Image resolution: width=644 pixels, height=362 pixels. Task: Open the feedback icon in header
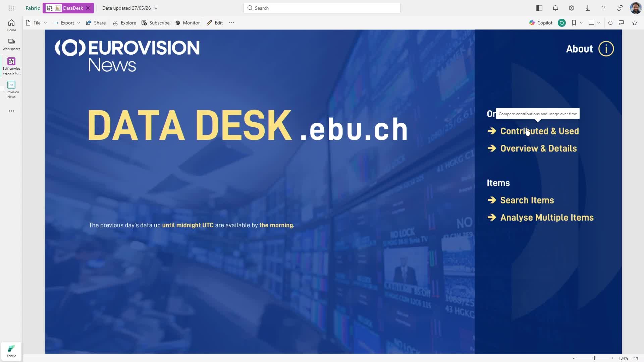[620, 8]
